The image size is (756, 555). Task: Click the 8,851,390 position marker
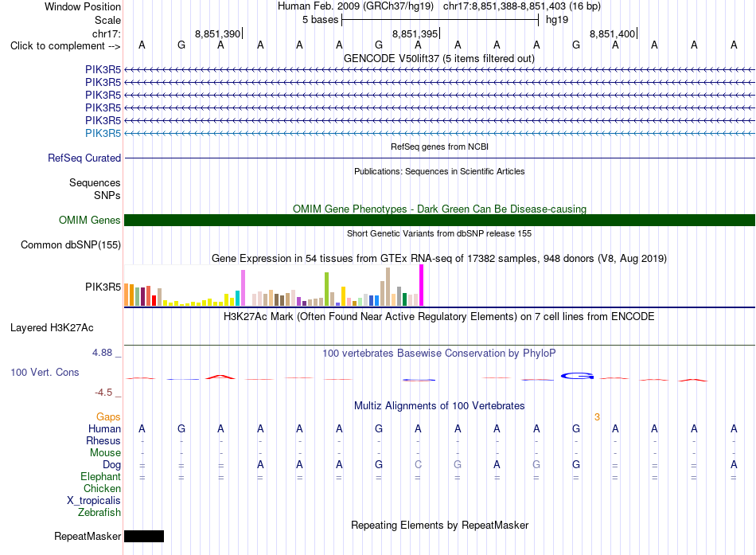click(218, 33)
